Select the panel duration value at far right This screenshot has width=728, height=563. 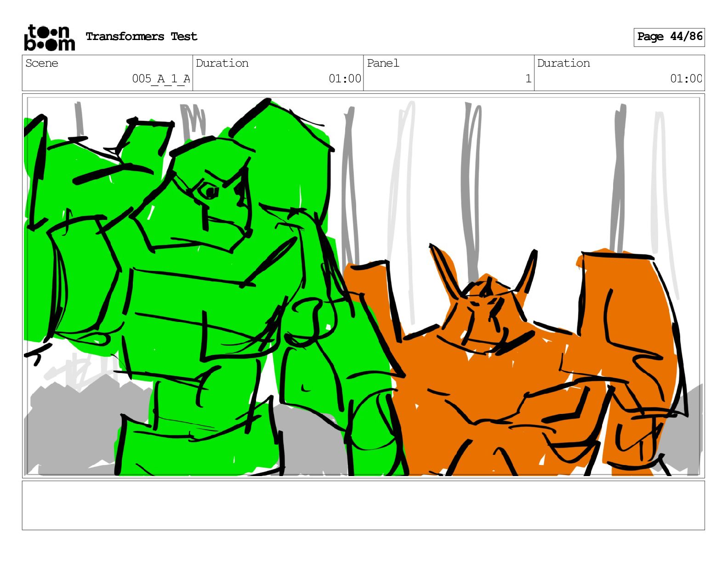(x=686, y=79)
